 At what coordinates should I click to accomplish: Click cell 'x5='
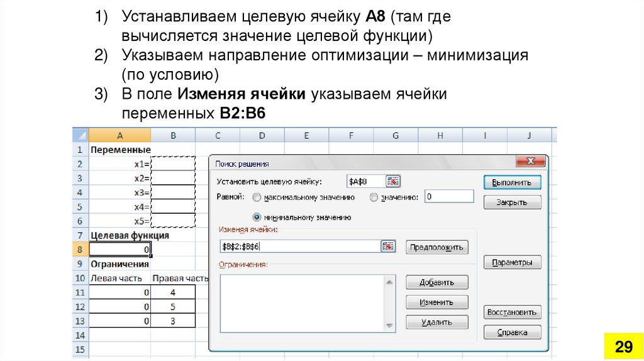pos(119,221)
